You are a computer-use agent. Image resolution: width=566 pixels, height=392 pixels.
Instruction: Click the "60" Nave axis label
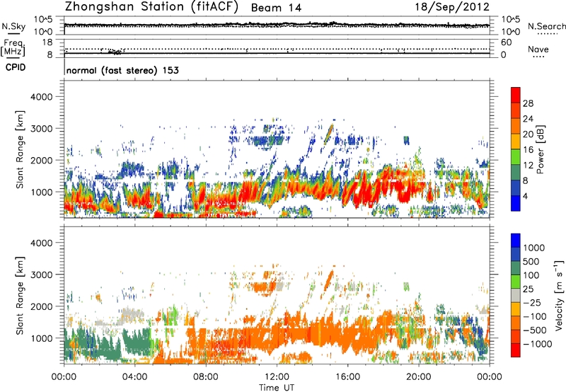click(506, 42)
